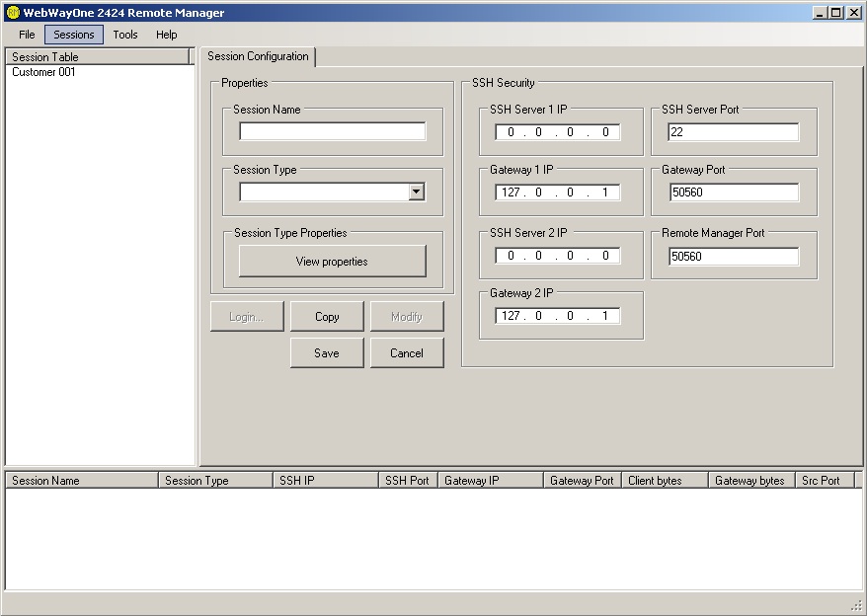The image size is (867, 616).
Task: Select Customer 001 in Session Table
Action: pos(43,72)
